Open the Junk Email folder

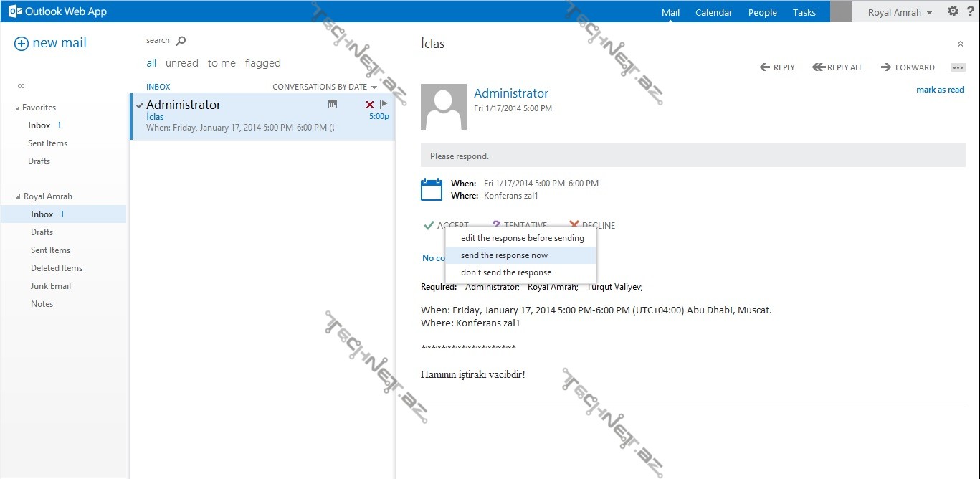tap(51, 286)
